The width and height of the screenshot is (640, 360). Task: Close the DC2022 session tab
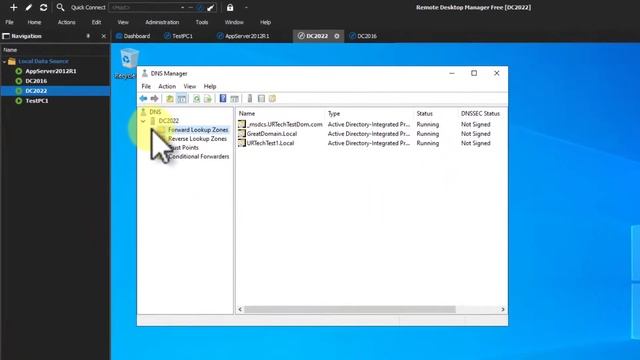click(x=337, y=36)
